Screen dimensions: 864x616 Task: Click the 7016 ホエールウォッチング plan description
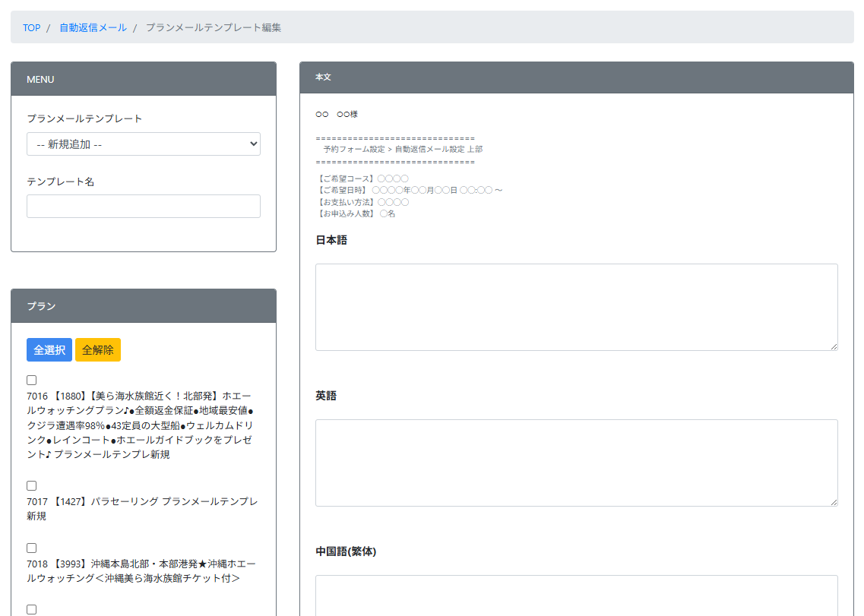(x=141, y=425)
